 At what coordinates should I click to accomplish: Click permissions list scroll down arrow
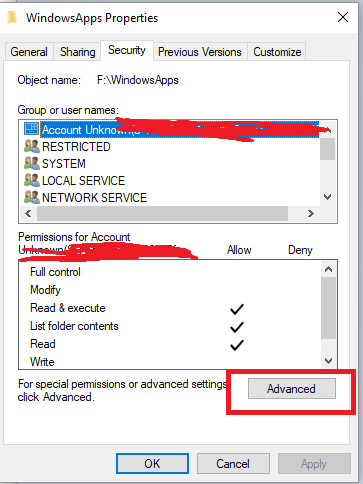pyautogui.click(x=328, y=361)
